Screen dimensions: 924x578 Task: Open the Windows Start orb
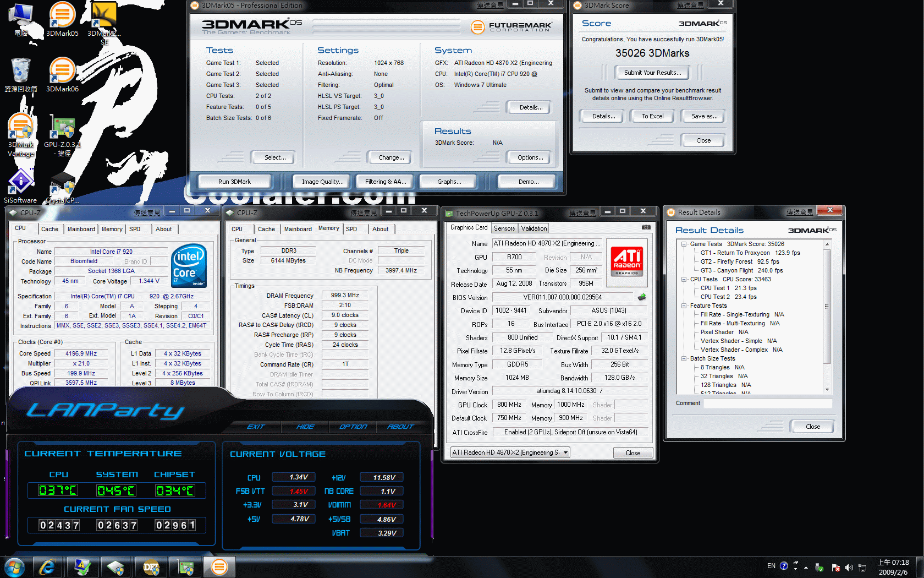pos(15,567)
